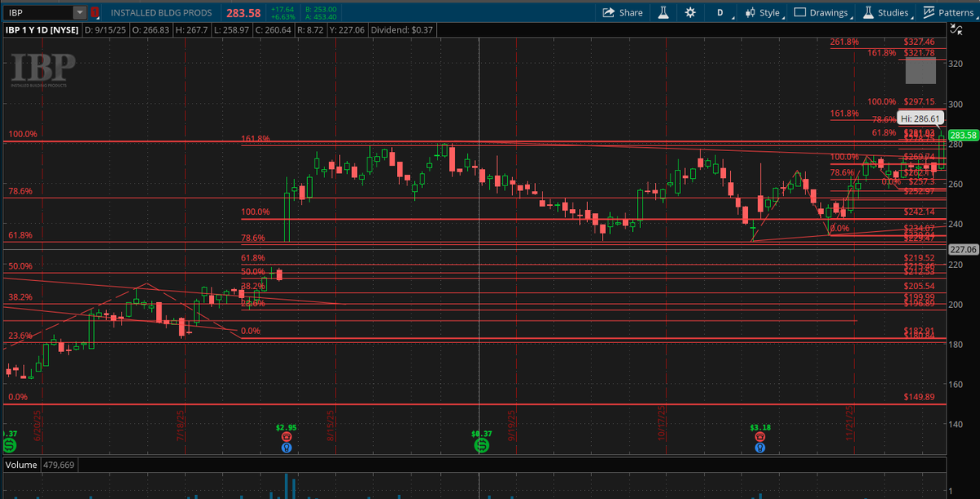Click the green dividend icon at left edge

tap(8, 446)
